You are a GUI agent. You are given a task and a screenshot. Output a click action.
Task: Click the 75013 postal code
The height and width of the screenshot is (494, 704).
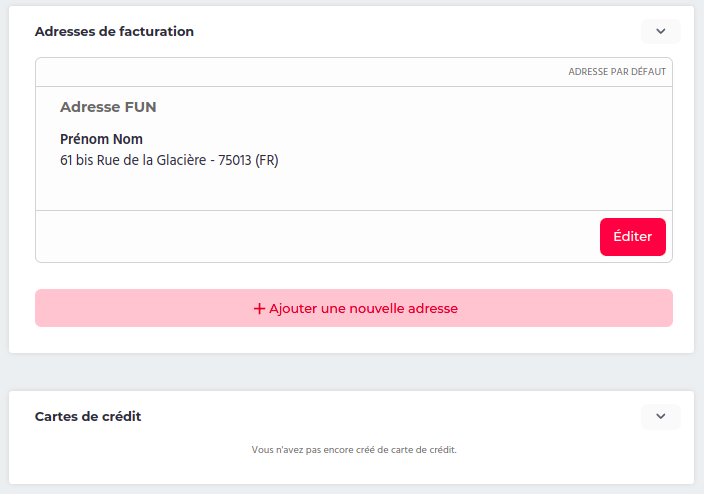click(235, 160)
